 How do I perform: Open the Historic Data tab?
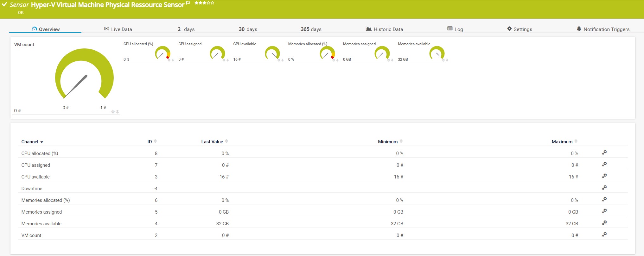[384, 29]
